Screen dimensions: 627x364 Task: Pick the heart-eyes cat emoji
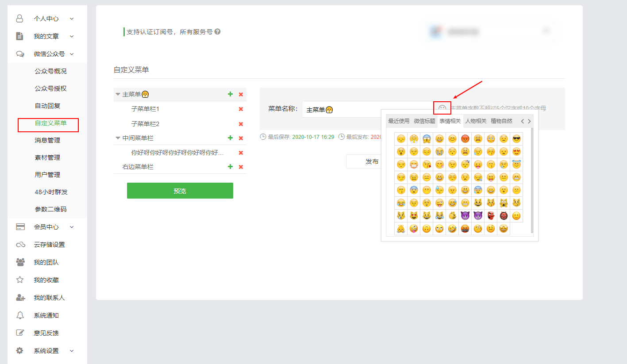(414, 215)
